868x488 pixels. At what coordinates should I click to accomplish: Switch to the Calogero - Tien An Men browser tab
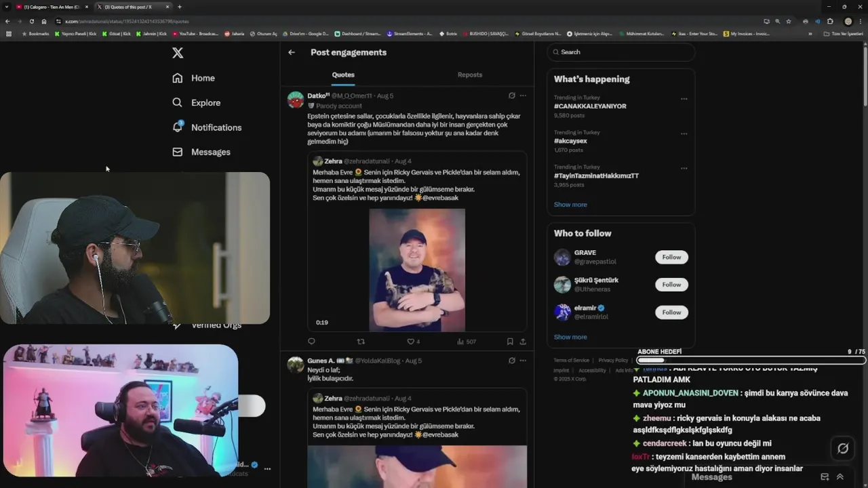[52, 7]
